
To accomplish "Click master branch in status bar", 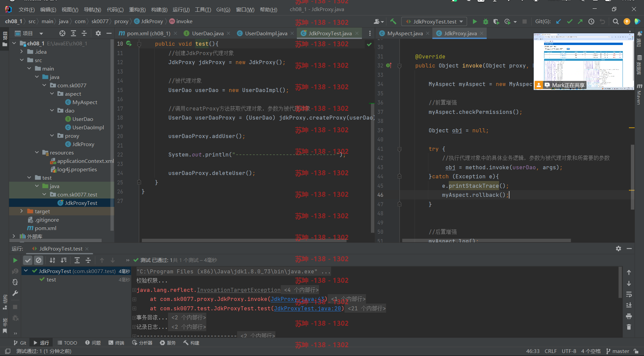I will pyautogui.click(x=618, y=351).
